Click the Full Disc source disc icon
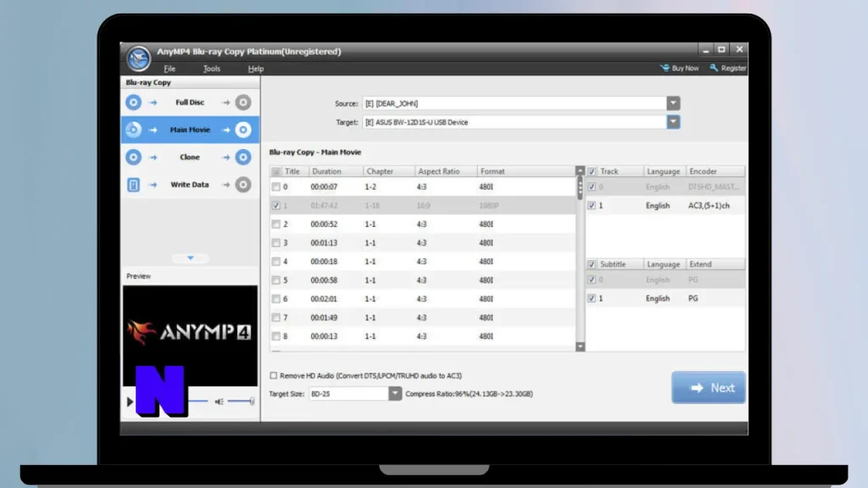Screen dimensions: 868x488 point(133,103)
